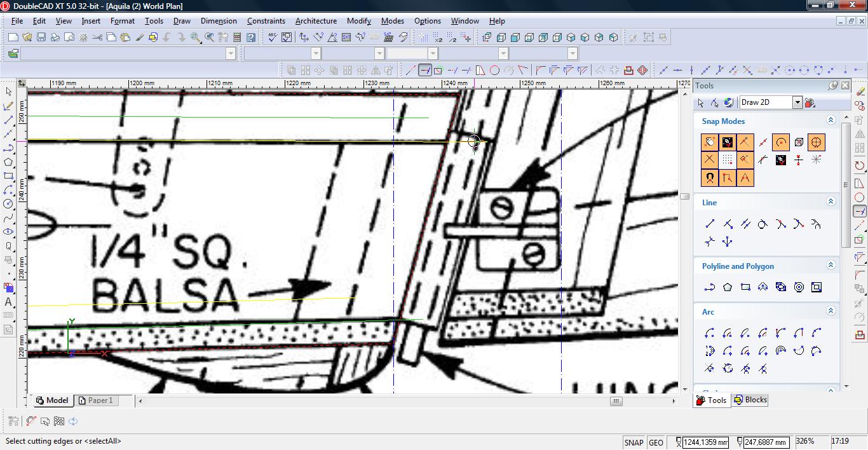Open the Architecture menu
The width and height of the screenshot is (868, 450).
(316, 21)
